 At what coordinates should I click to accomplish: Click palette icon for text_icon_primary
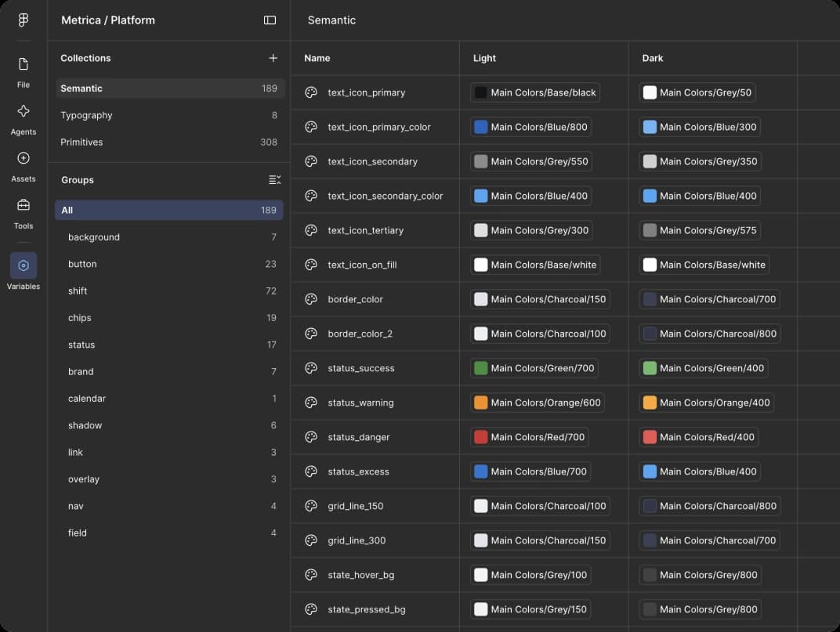(x=311, y=92)
